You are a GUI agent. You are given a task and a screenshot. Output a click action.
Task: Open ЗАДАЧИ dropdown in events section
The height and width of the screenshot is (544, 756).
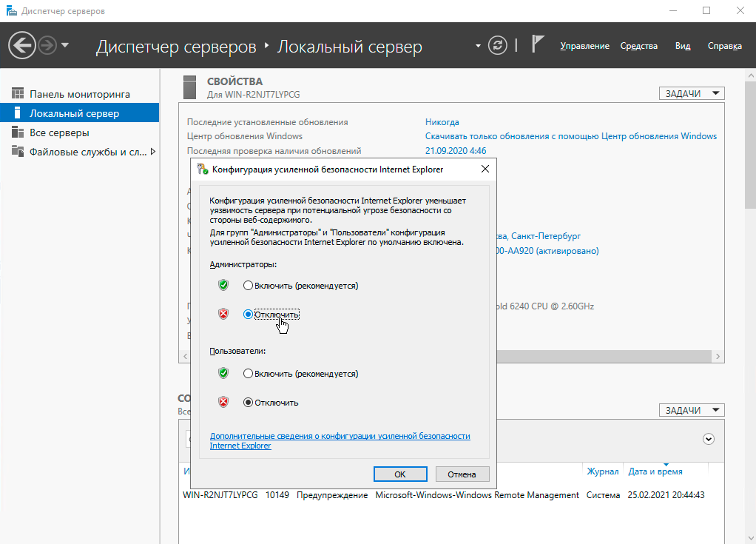pyautogui.click(x=692, y=410)
